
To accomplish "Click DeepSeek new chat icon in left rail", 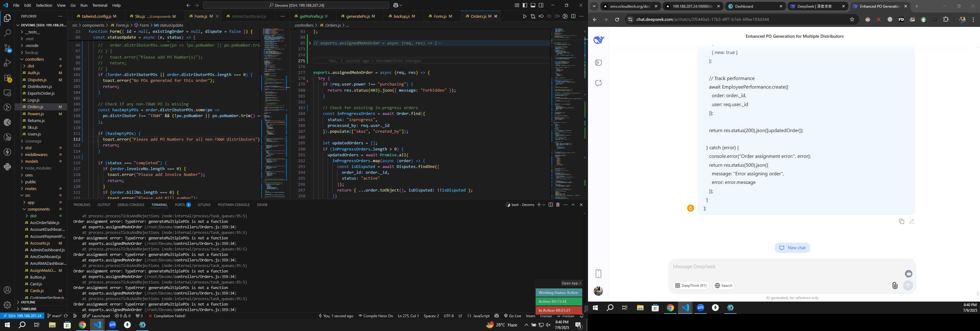I will click(x=598, y=83).
